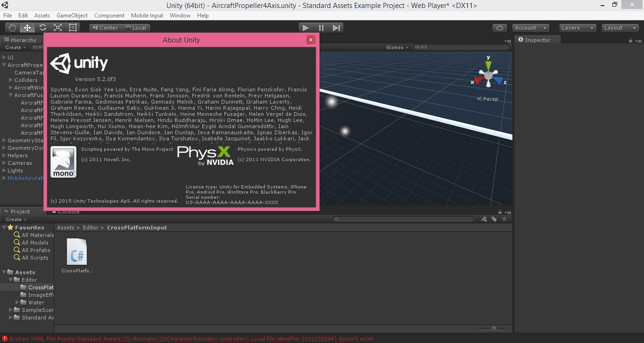Open the Component menu
The width and height of the screenshot is (644, 343).
(x=109, y=16)
